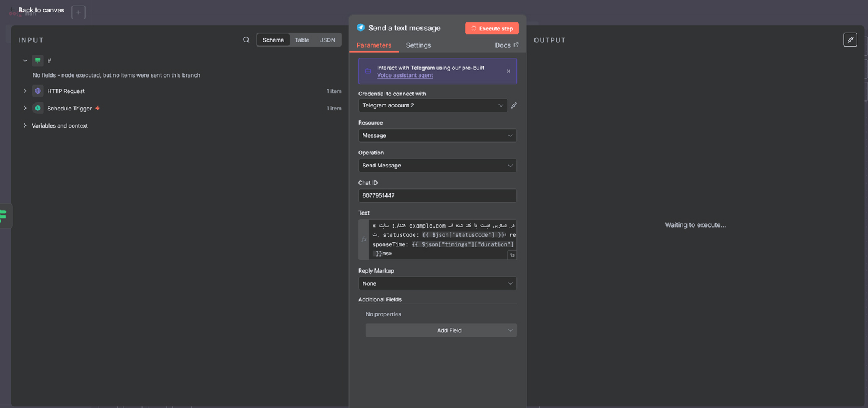Screen dimensions: 868x408
Task: Switch input view to JSON
Action: click(327, 40)
